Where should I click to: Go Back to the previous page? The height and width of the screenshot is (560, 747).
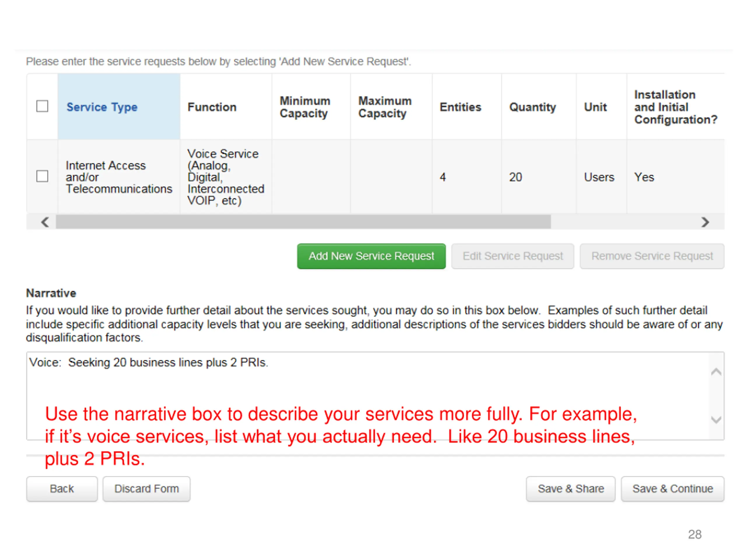click(62, 489)
